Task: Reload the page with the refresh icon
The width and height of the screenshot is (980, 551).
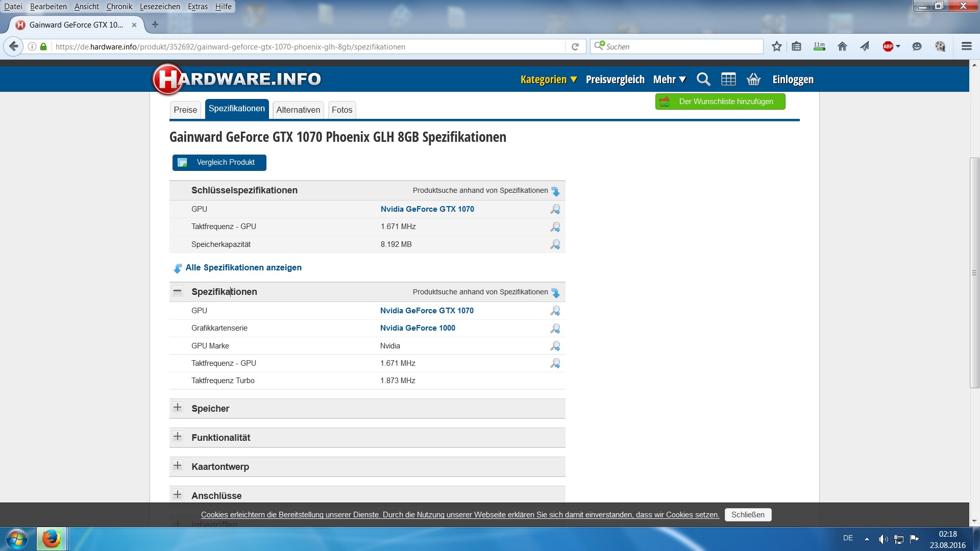Action: click(575, 46)
